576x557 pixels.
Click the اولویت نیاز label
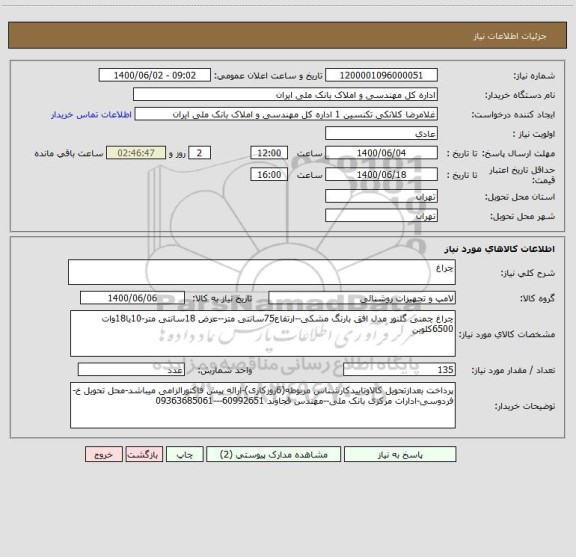point(534,134)
